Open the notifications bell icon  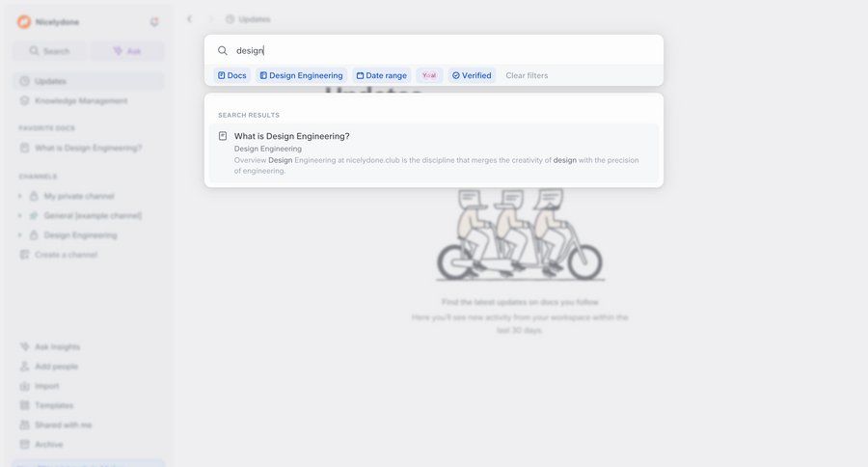pyautogui.click(x=154, y=21)
